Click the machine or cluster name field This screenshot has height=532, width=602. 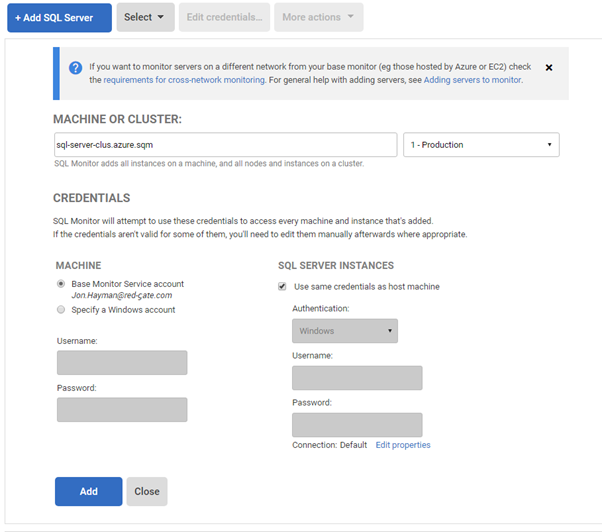(x=225, y=145)
